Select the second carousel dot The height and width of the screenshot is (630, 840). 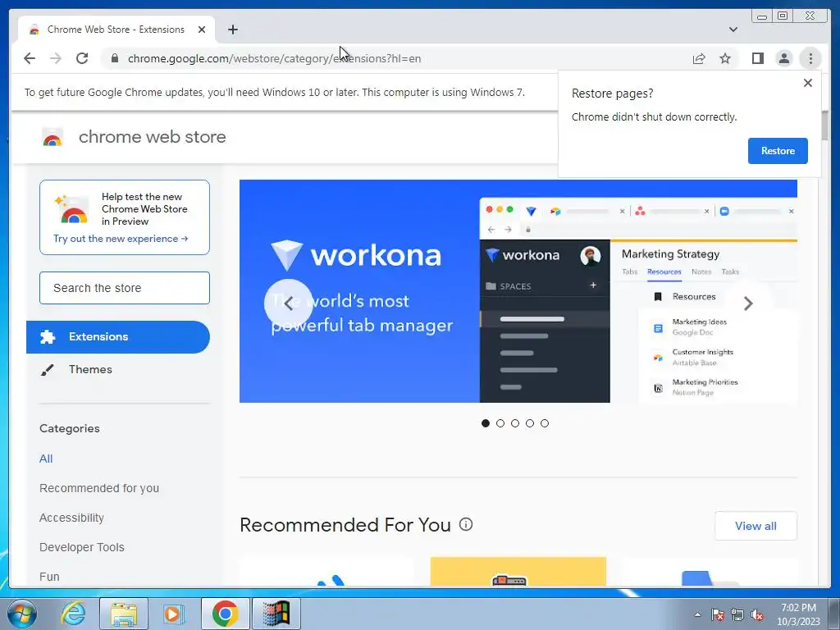500,423
